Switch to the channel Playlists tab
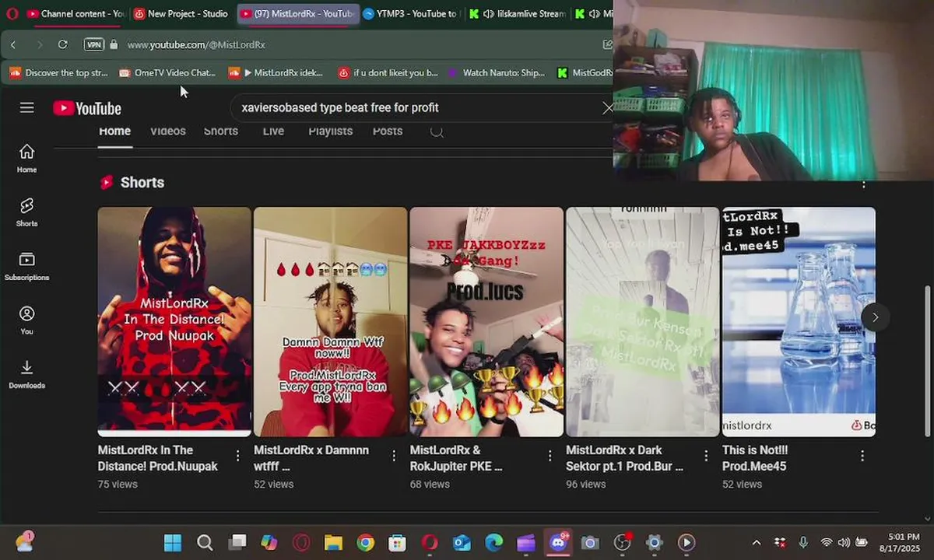The width and height of the screenshot is (934, 560). 331,131
